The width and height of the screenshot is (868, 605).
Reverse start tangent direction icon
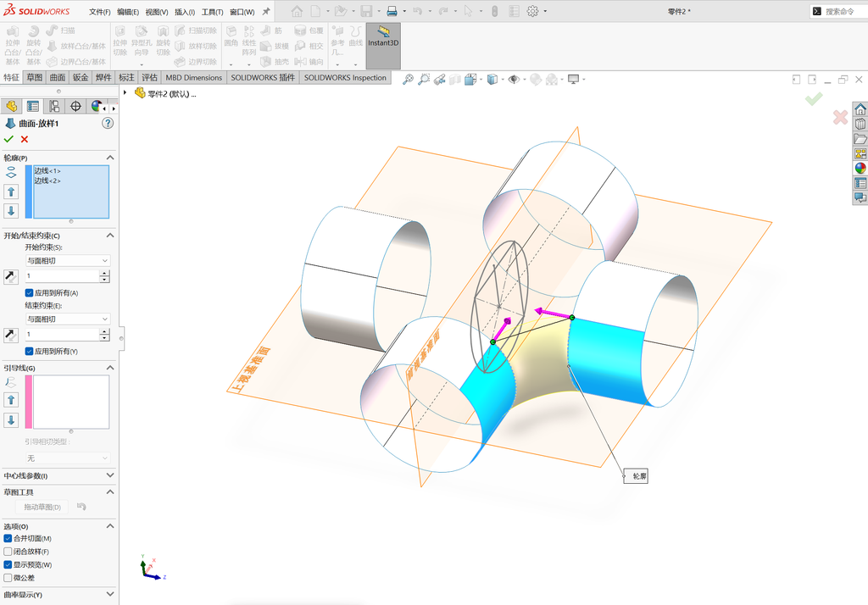click(x=10, y=276)
